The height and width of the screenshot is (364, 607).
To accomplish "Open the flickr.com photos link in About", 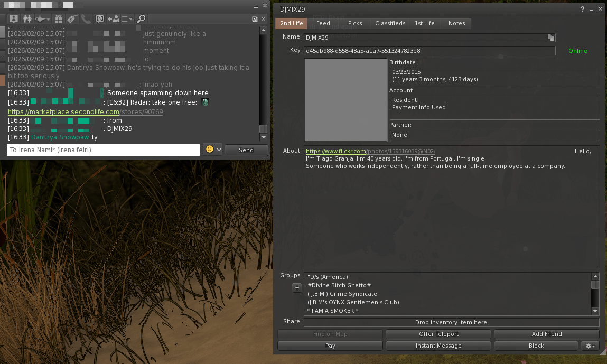I will (x=370, y=151).
